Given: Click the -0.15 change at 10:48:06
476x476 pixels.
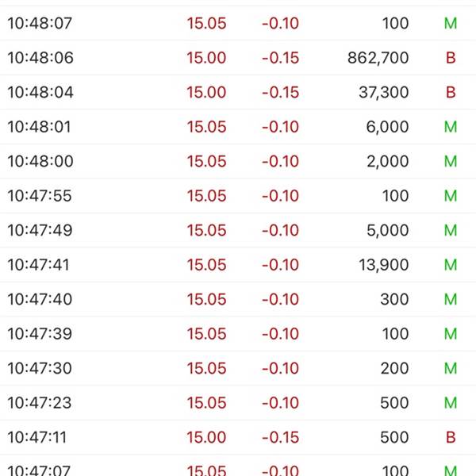Looking at the screenshot, I should pyautogui.click(x=280, y=58).
